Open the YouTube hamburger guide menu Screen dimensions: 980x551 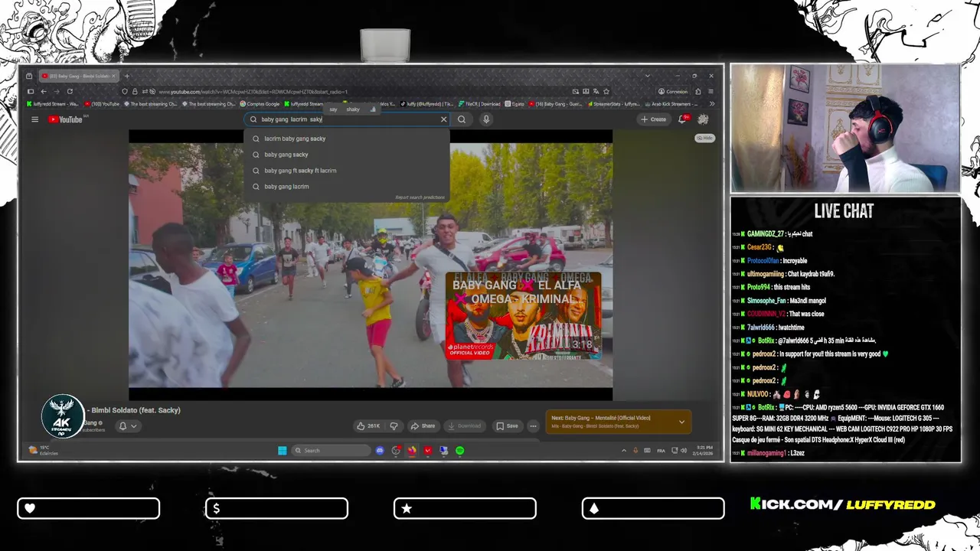tap(34, 119)
